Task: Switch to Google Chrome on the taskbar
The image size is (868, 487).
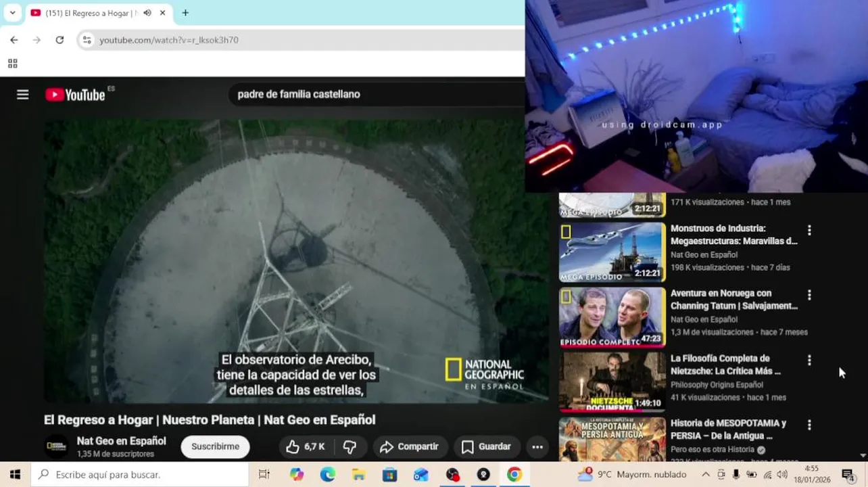Action: [514, 475]
